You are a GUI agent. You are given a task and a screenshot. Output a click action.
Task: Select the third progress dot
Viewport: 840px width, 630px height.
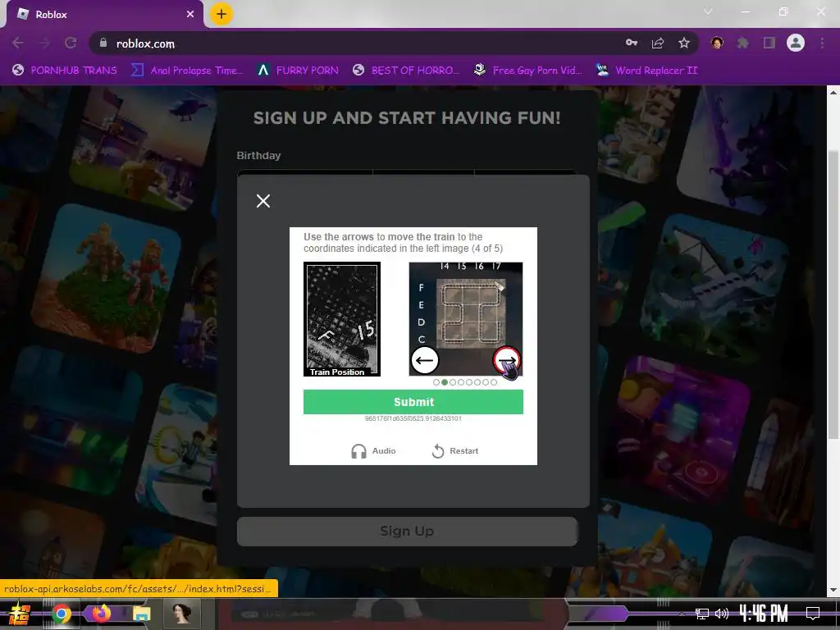click(453, 382)
